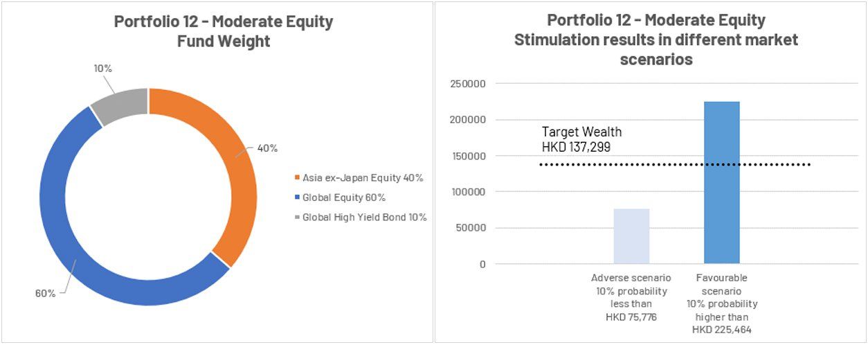Click the blue legend swatch for Global Equity
Viewport: 868px width, 345px height.
click(x=298, y=197)
